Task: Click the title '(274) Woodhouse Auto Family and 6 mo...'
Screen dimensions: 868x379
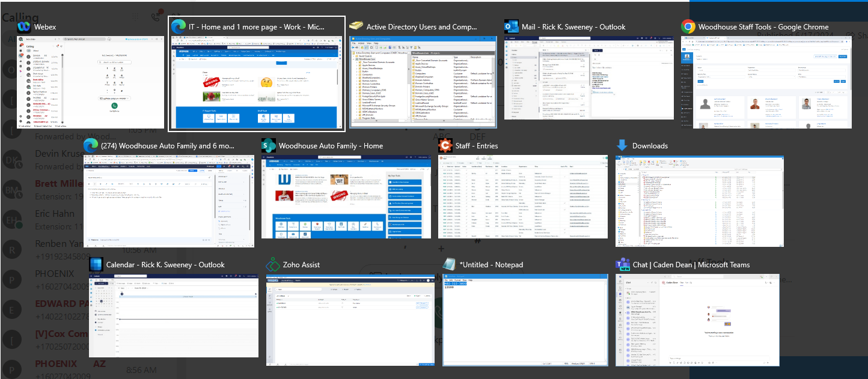Action: [168, 146]
